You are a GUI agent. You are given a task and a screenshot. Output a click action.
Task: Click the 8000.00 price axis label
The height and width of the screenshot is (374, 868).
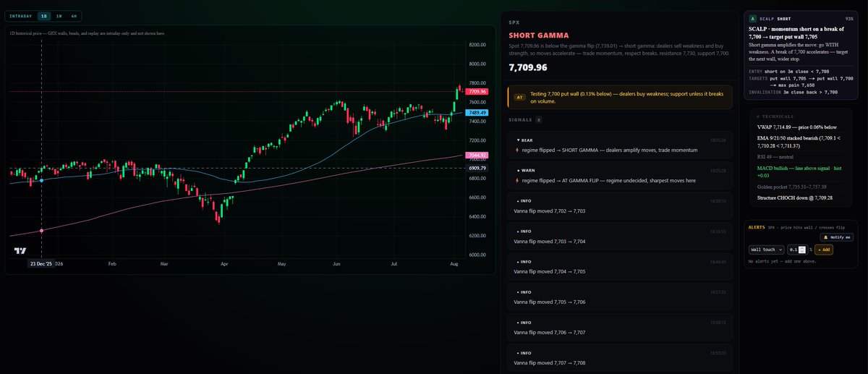(x=477, y=64)
